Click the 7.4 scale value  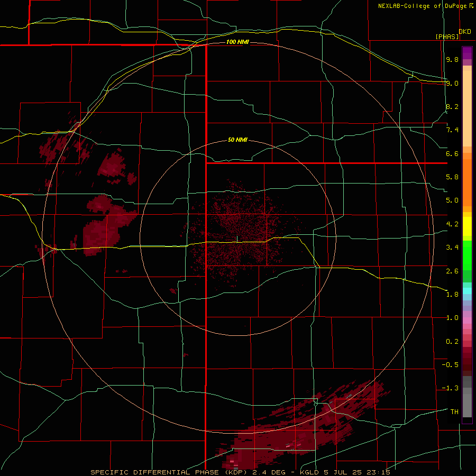pos(452,130)
